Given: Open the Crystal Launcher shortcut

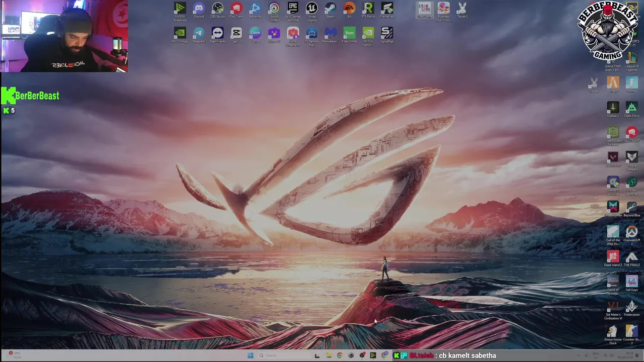Looking at the screenshot, I should coord(632,186).
